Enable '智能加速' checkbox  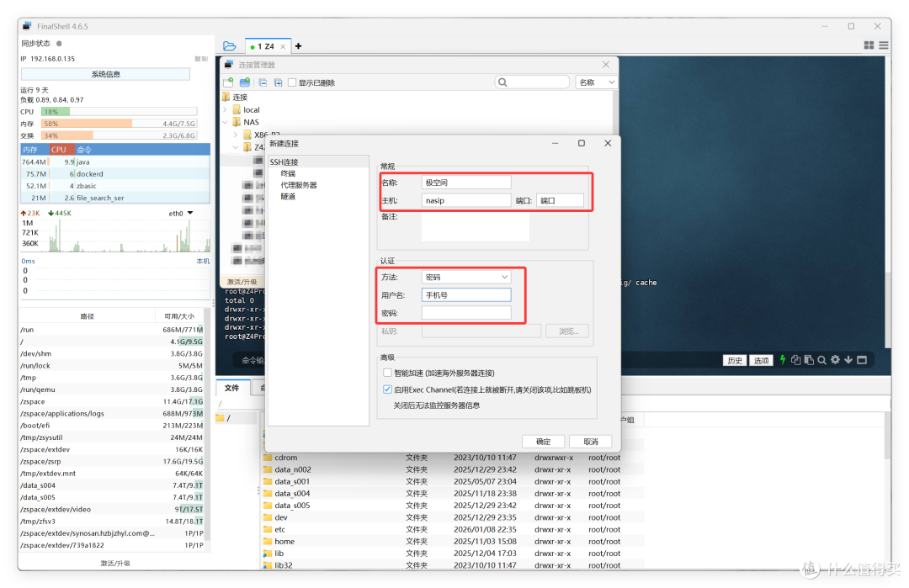pyautogui.click(x=387, y=373)
